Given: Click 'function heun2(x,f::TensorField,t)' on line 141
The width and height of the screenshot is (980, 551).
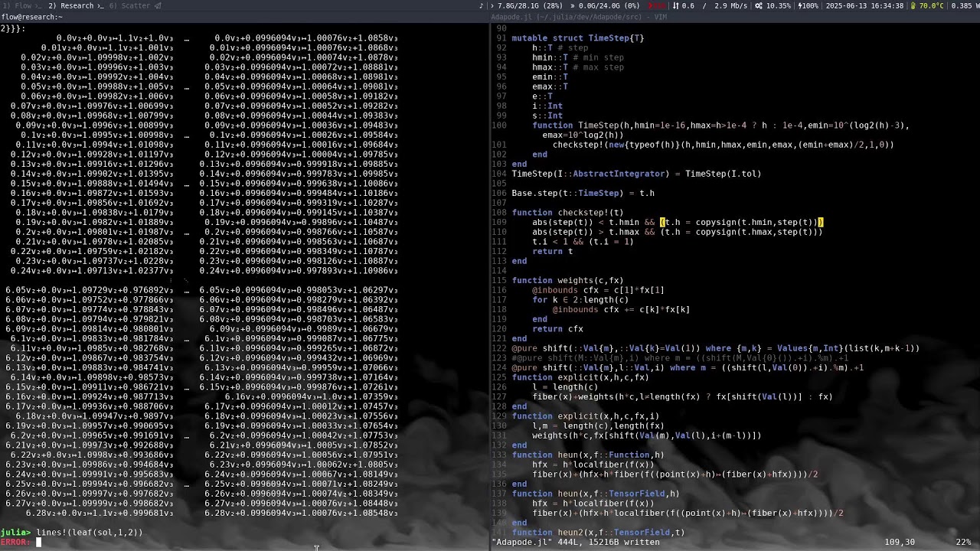Looking at the screenshot, I should pyautogui.click(x=598, y=533).
